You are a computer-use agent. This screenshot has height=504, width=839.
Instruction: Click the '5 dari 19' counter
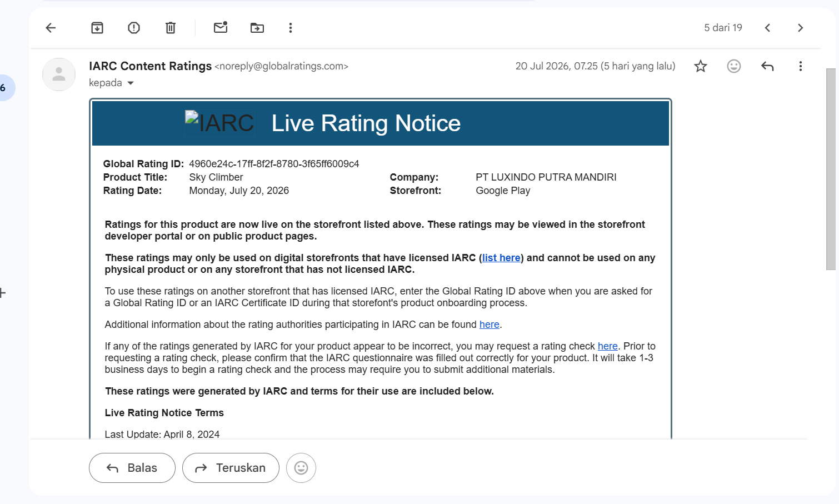(x=723, y=28)
